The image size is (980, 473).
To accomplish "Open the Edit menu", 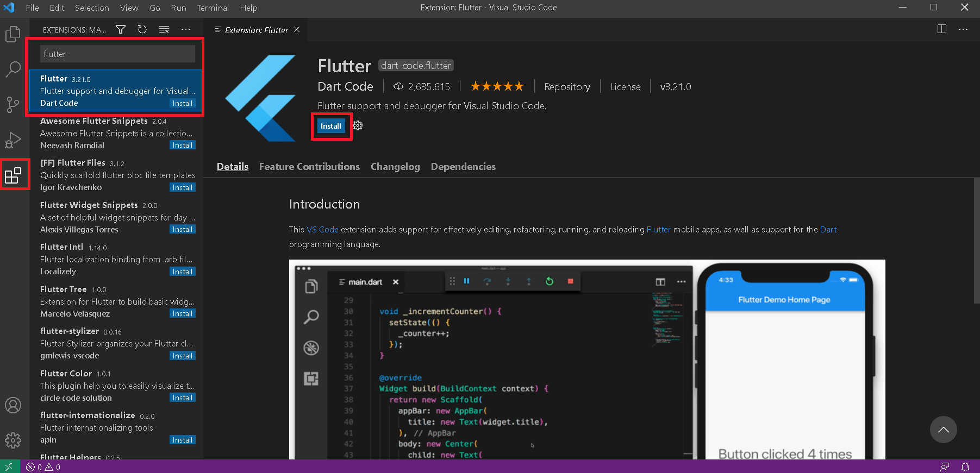I will point(57,8).
